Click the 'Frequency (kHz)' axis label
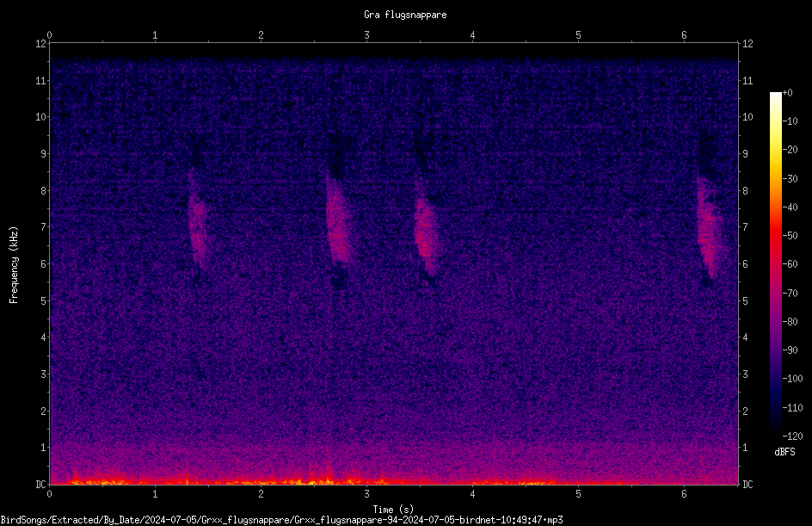The image size is (812, 526). (x=14, y=265)
